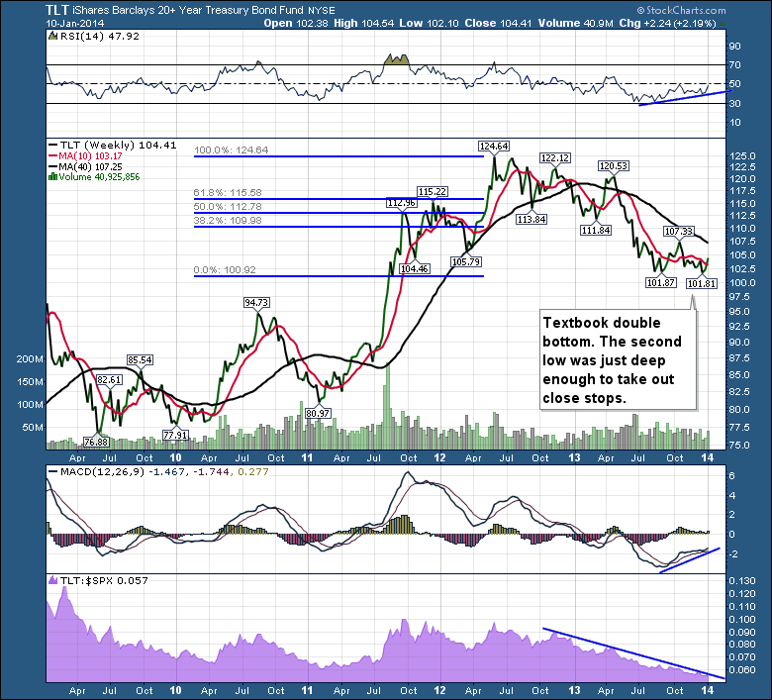Click the 0.130 ratio axis label
772x700 pixels.
click(742, 581)
